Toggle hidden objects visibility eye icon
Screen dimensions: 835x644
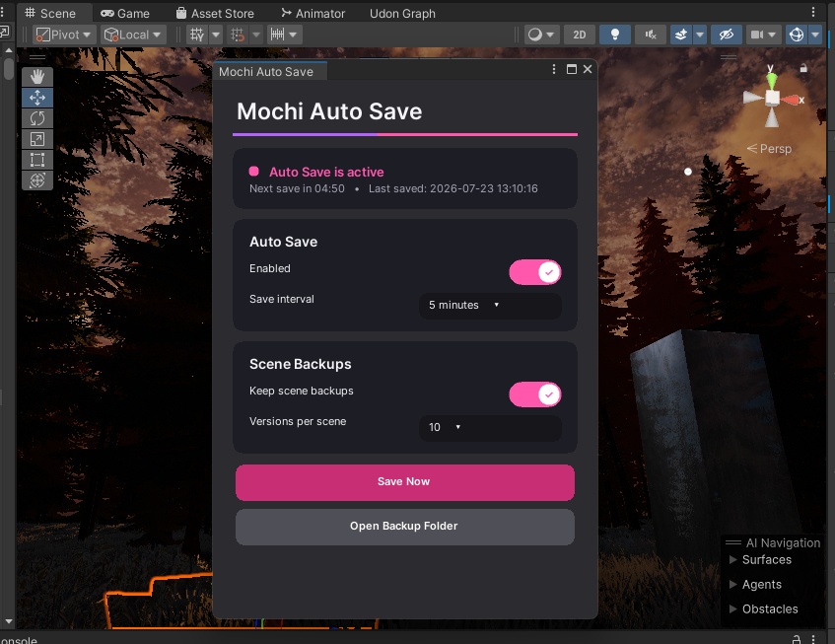coord(727,35)
